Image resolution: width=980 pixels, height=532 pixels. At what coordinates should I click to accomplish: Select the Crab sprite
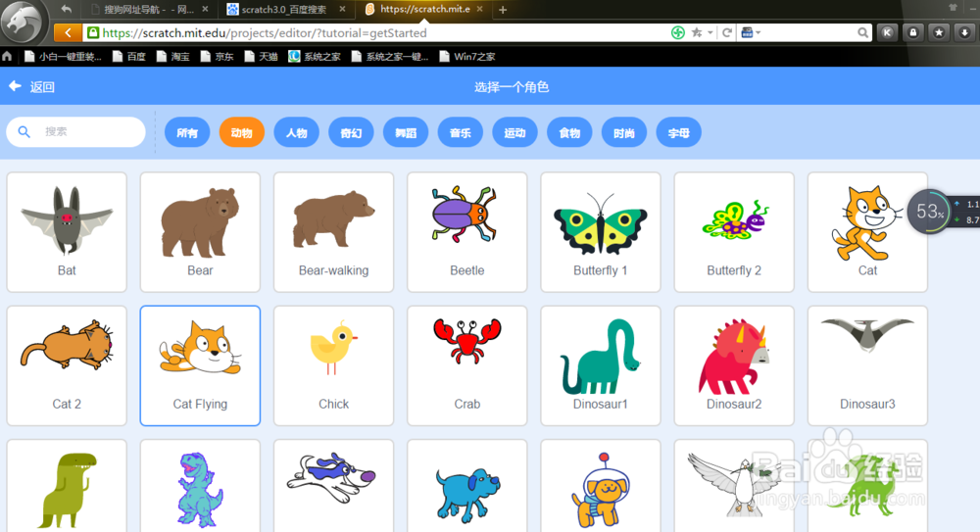point(466,365)
